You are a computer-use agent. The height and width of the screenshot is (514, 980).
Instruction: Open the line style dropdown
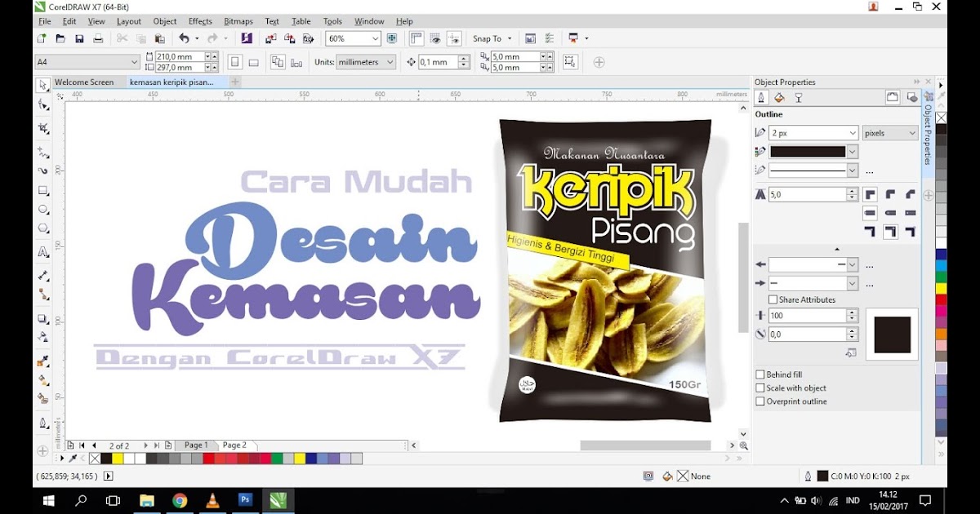coord(853,171)
